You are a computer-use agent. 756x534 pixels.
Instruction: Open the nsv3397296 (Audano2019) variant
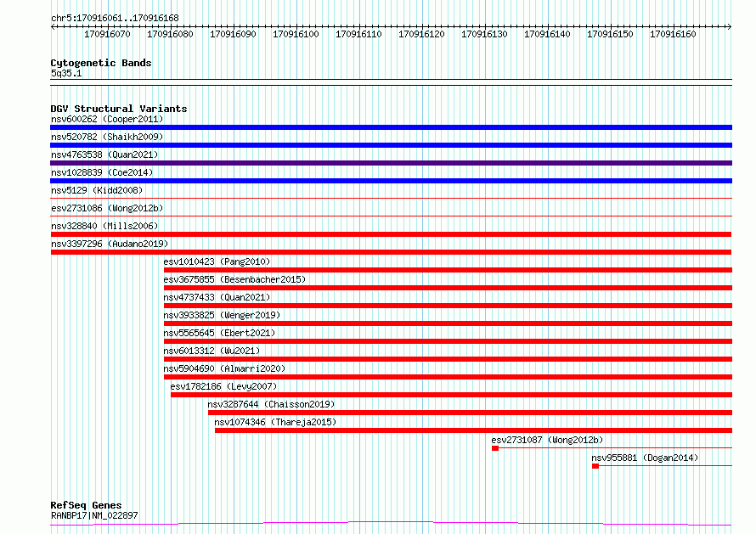pyautogui.click(x=110, y=244)
